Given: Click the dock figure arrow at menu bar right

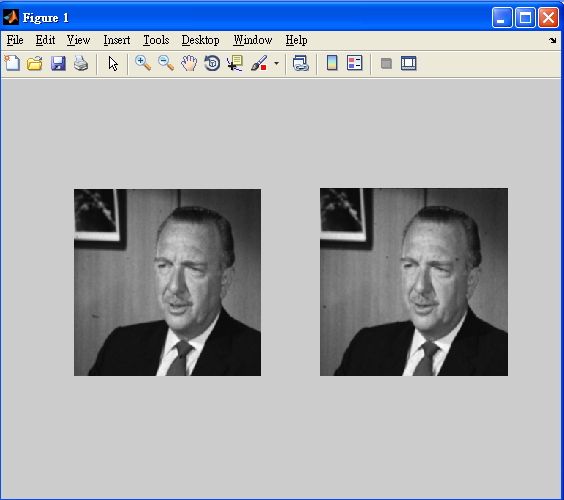Looking at the screenshot, I should pyautogui.click(x=553, y=40).
